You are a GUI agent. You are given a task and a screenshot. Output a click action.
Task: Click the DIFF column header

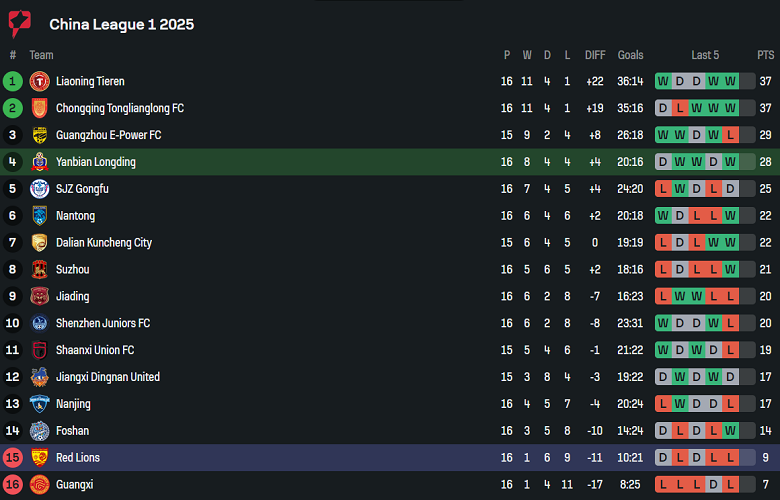pyautogui.click(x=595, y=55)
